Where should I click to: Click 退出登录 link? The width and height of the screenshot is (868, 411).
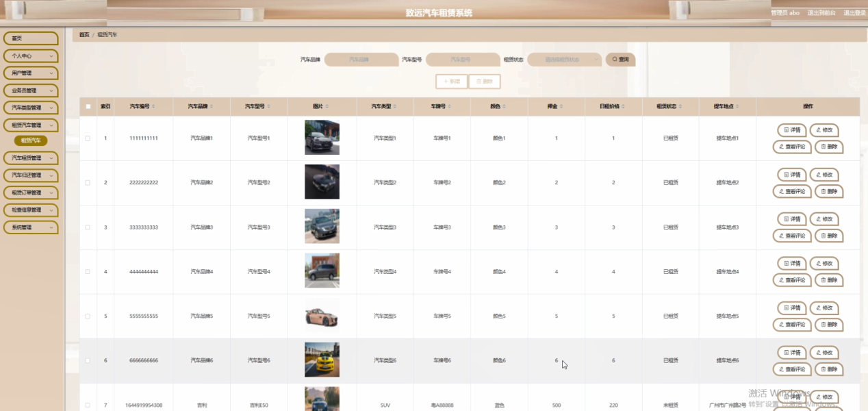coord(854,13)
